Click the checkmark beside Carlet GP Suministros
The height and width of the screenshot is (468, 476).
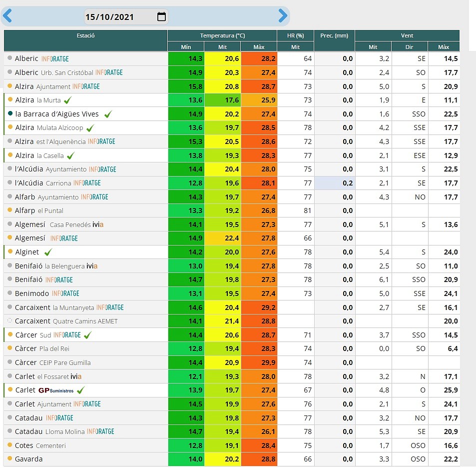80,390
